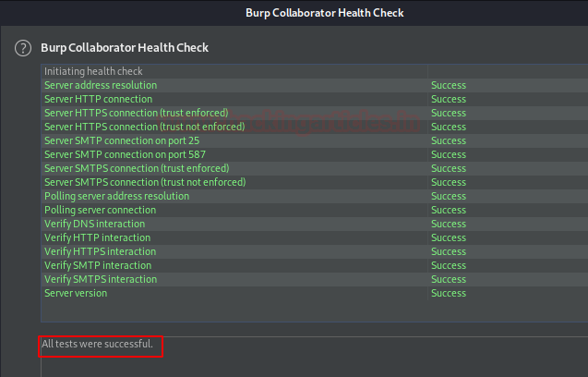Viewport: 588px width, 377px height.
Task: Click Success status for Server HTTP connection
Action: [x=449, y=99]
